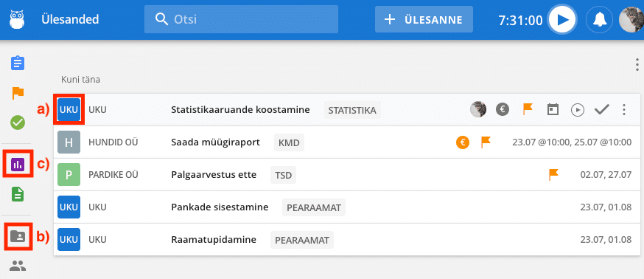Open the people group sidebar icon

pyautogui.click(x=18, y=266)
